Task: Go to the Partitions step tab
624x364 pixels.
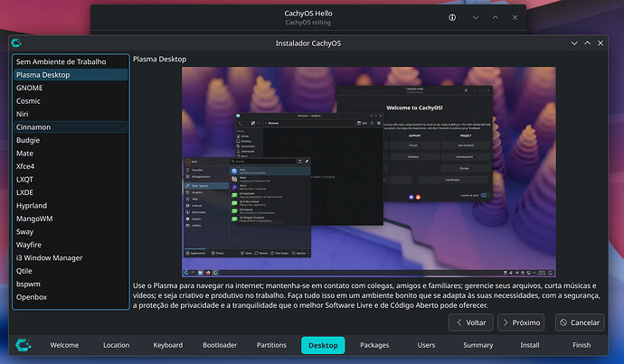Action: pos(271,345)
